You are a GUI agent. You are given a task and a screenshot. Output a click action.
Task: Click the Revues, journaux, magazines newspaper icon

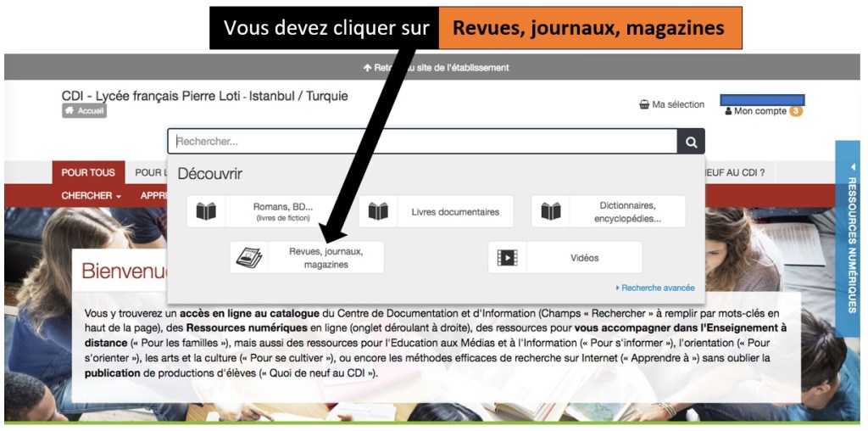coord(249,258)
